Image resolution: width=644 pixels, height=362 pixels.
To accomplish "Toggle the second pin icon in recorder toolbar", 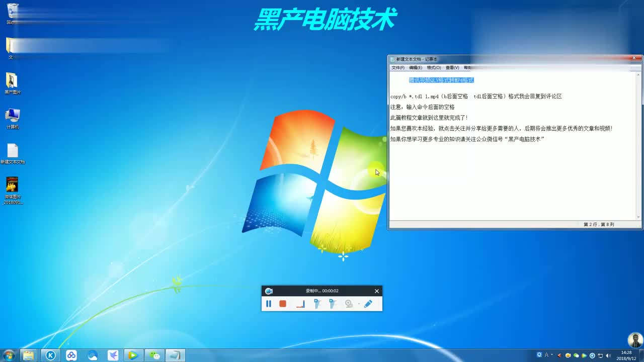I will coord(332,304).
